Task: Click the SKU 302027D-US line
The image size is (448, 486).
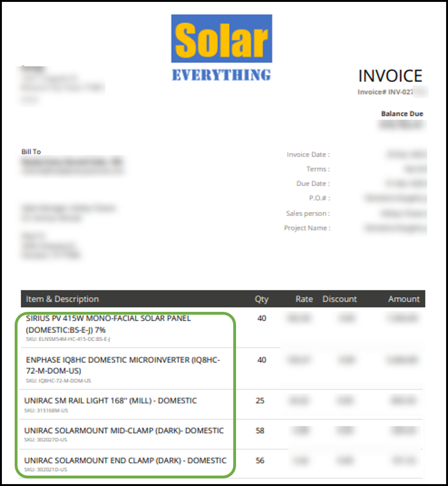Action: [x=45, y=440]
